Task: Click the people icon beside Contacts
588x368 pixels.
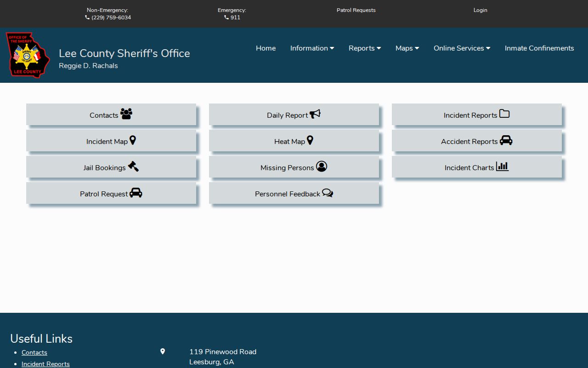Action: pos(126,114)
